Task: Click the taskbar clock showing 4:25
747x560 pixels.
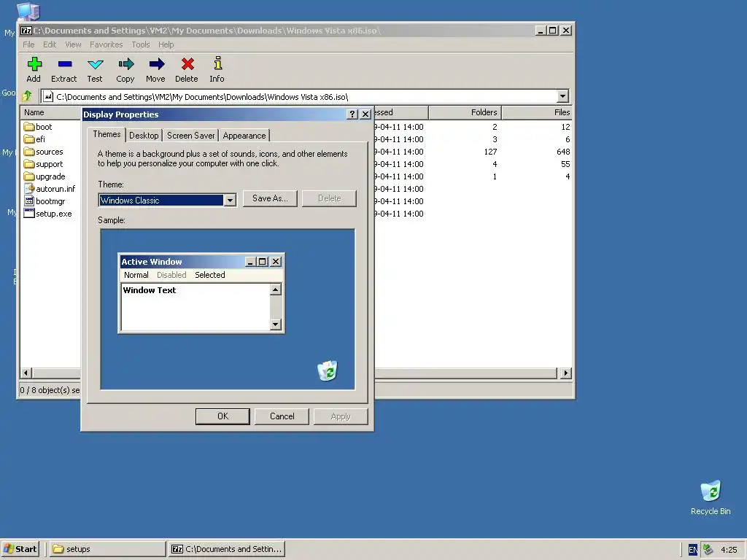Action: tap(729, 550)
